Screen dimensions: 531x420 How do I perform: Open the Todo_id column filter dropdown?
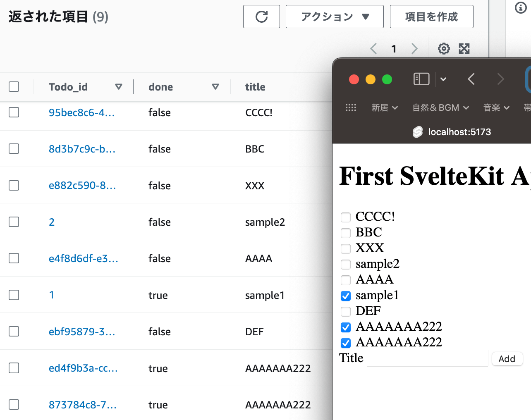[119, 87]
